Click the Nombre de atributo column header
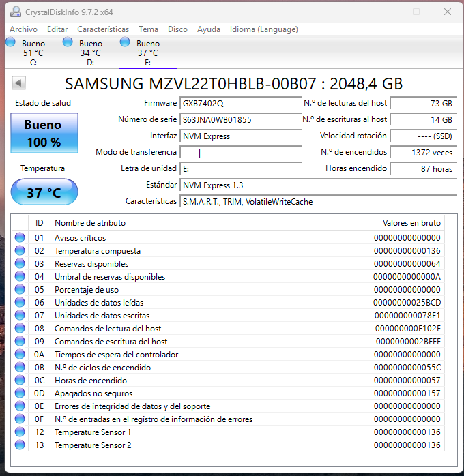Image resolution: width=464 pixels, height=476 pixels. pos(199,223)
